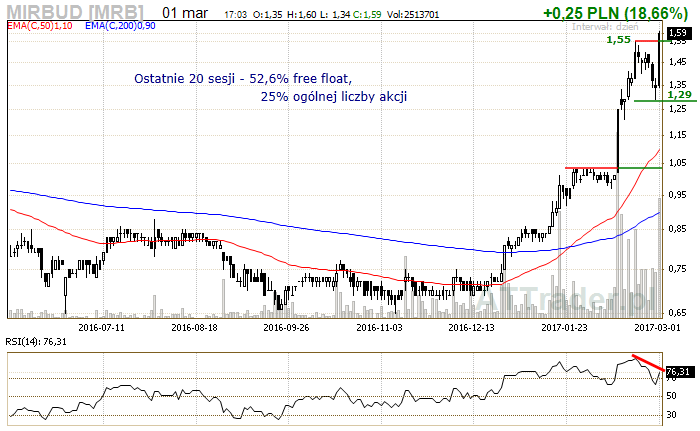The width and height of the screenshot is (700, 431).
Task: Click the RSI 50 level label
Action: point(671,396)
